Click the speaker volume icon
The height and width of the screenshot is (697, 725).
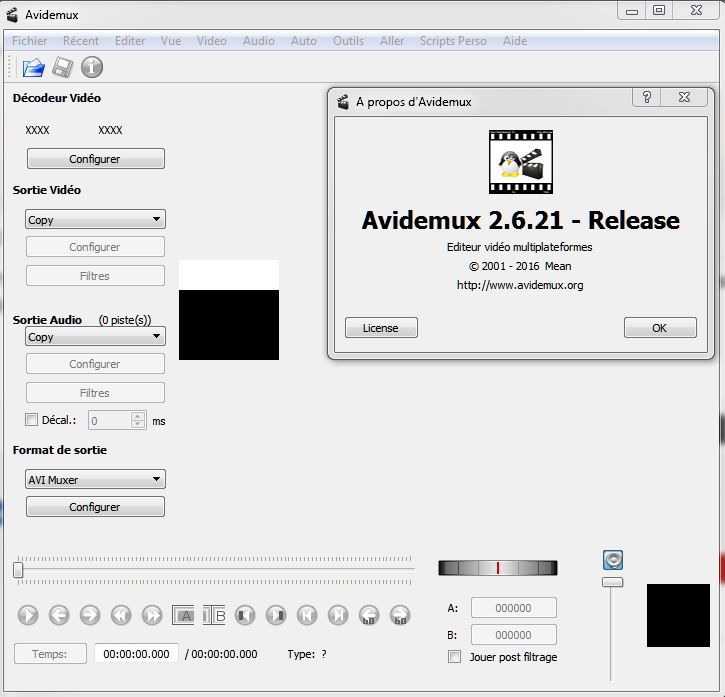click(x=613, y=560)
